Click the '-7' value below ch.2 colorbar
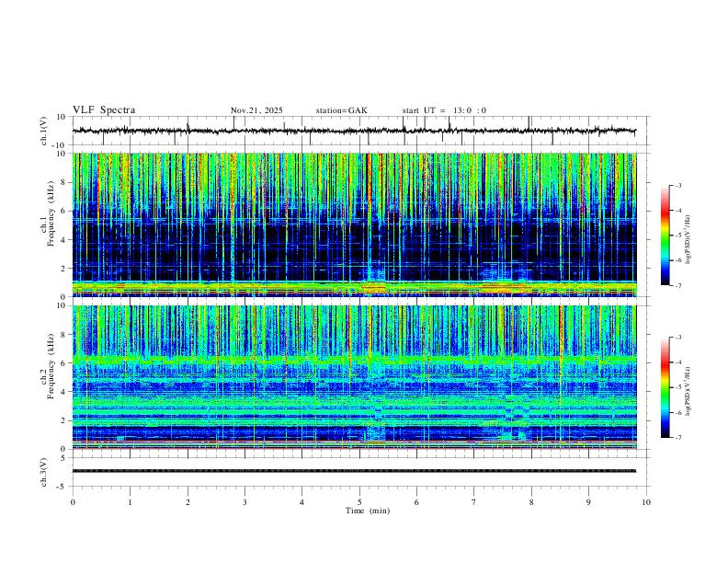Screen dimensions: 728x563 677,438
